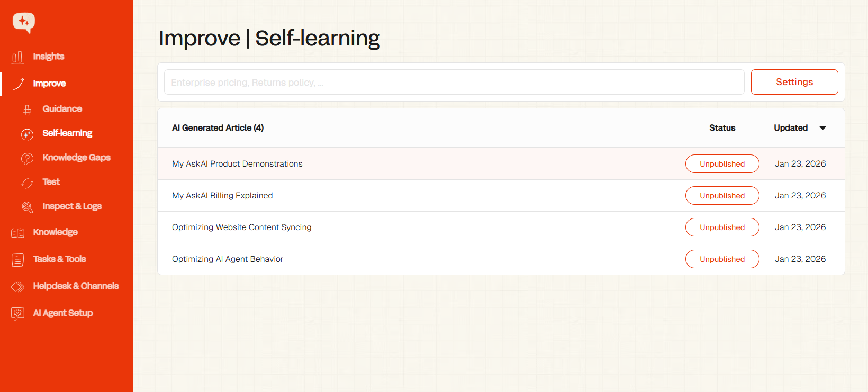Click the Test refresh arrows icon

coord(28,183)
